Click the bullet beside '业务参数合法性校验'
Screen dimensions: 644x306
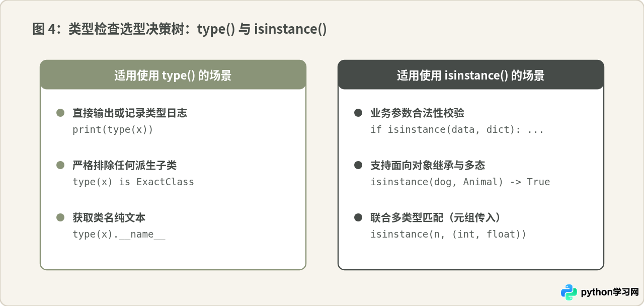point(358,113)
